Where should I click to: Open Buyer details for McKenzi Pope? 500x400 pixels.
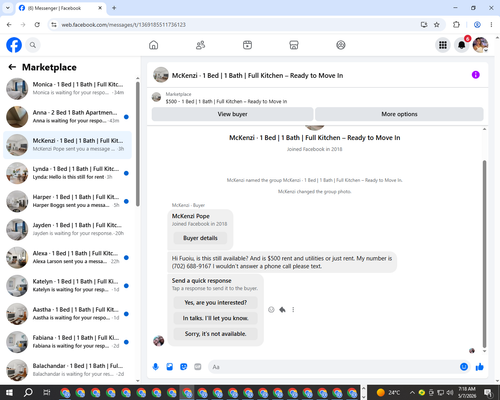[200, 238]
